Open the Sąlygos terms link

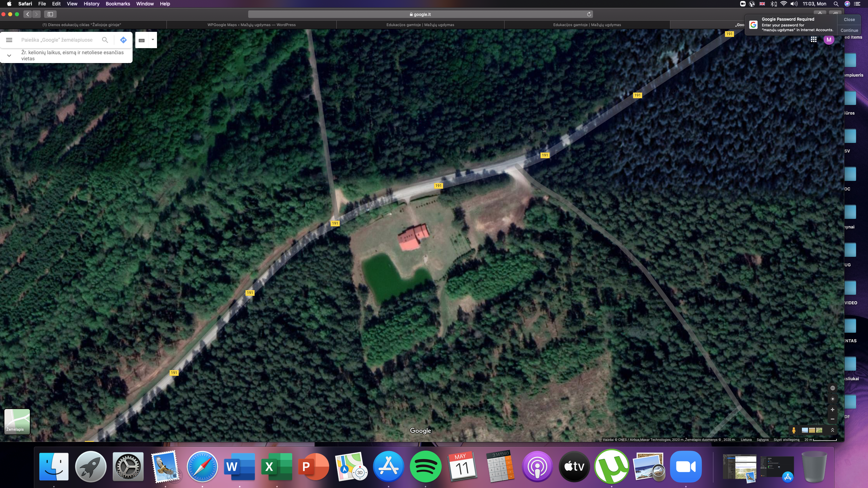[763, 440]
